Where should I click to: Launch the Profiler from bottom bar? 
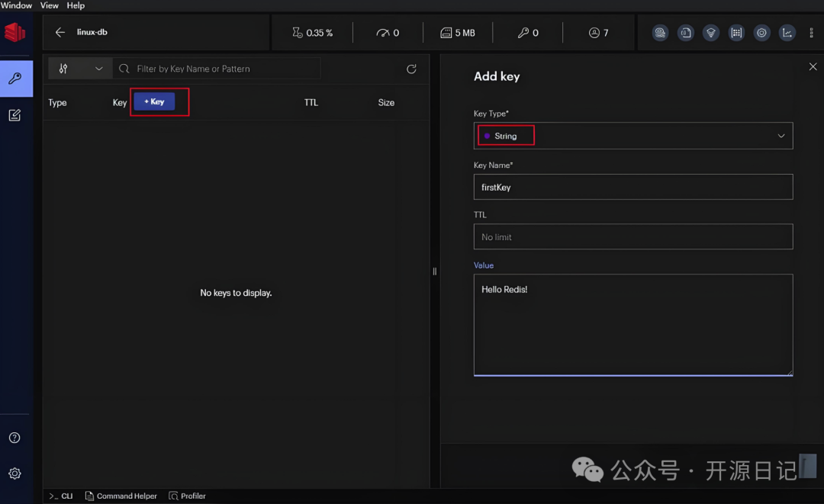pyautogui.click(x=188, y=496)
